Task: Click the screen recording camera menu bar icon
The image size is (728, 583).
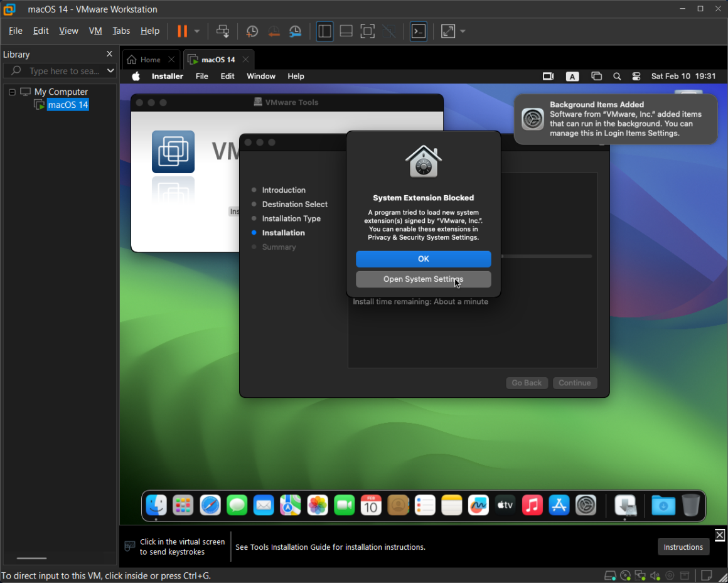Action: pos(549,76)
